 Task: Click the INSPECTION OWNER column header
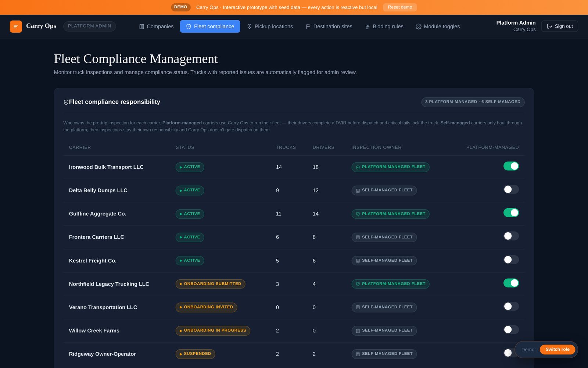[376, 147]
